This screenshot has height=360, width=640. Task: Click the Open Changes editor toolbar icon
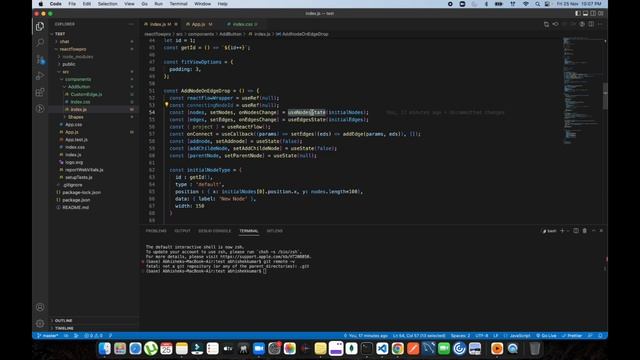pos(547,24)
